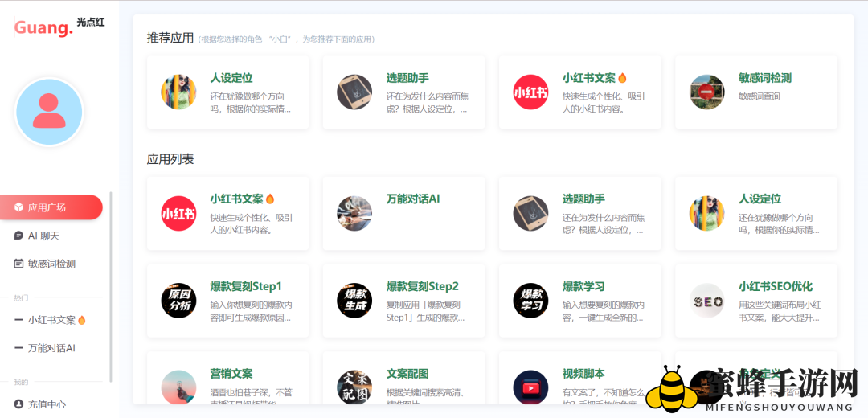Viewport: 868px width, 418px height.
Task: Click the 爆款生成 icon of 爆款复刻Step2
Action: click(x=354, y=301)
